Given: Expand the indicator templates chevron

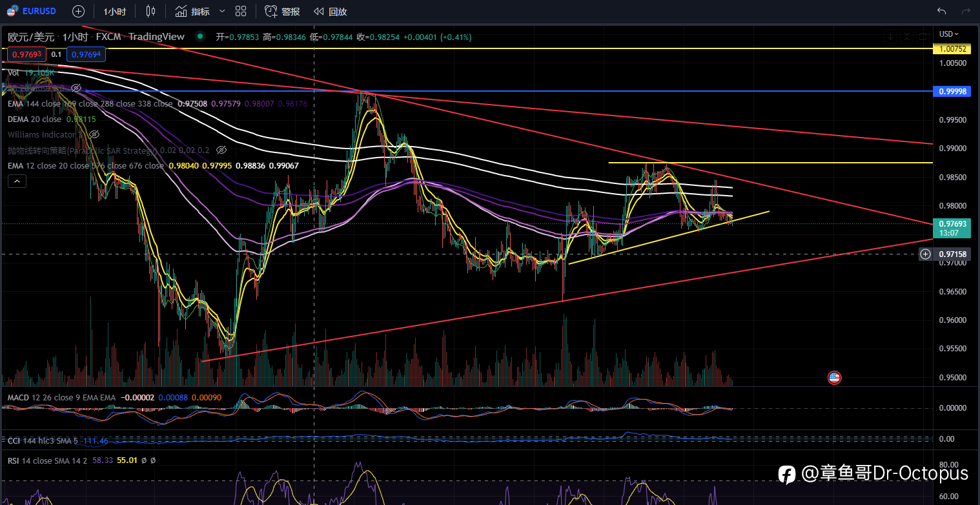Looking at the screenshot, I should tap(222, 11).
